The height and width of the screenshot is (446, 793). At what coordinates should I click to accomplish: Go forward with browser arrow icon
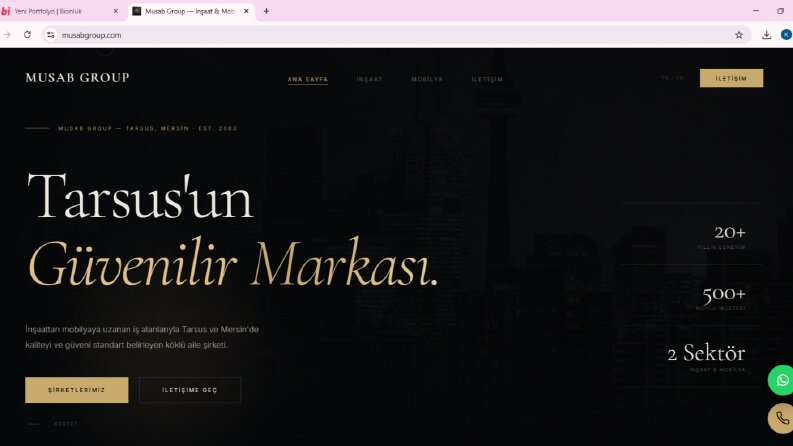pos(8,35)
